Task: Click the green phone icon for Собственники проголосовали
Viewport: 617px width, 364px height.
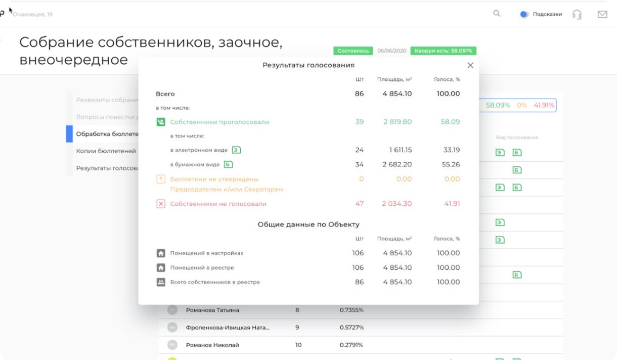Action: click(161, 122)
